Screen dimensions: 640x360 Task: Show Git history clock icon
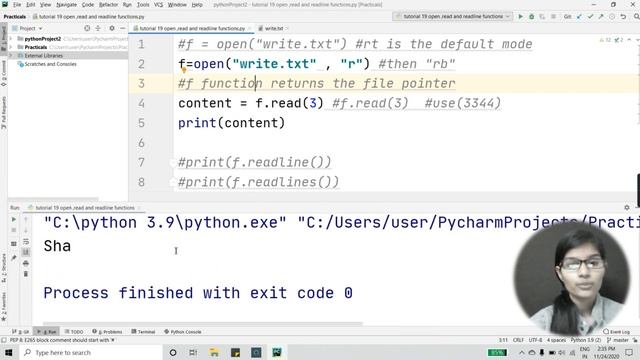pyautogui.click(x=612, y=17)
